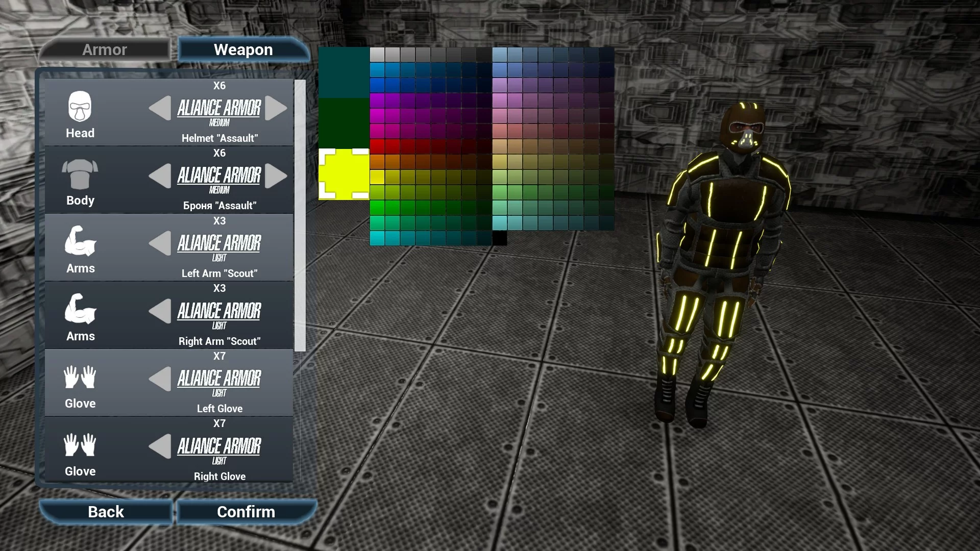Click the armor list scrollbar

300,215
